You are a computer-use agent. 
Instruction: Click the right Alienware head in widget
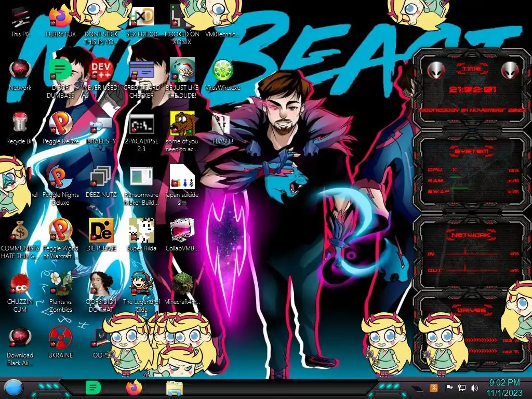[510, 71]
